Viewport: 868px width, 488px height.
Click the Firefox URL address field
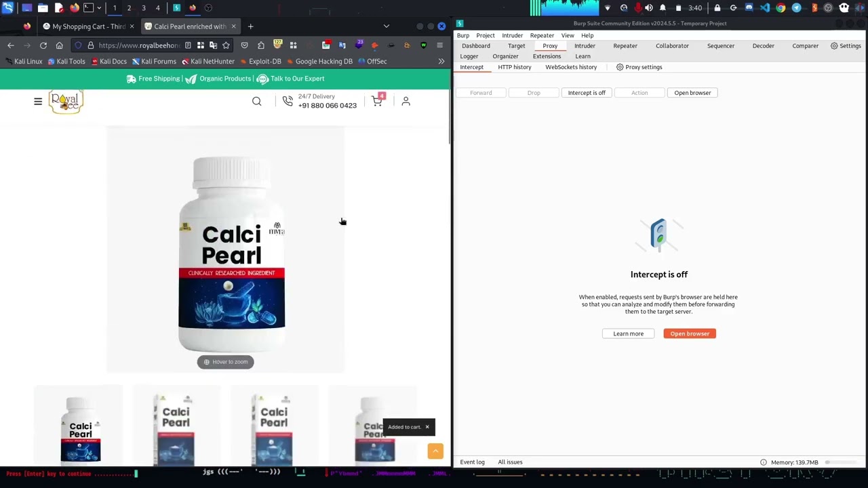(139, 45)
